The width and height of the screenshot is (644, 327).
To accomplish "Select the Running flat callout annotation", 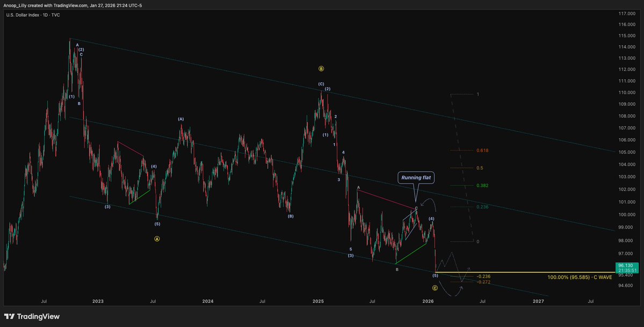I will [416, 177].
